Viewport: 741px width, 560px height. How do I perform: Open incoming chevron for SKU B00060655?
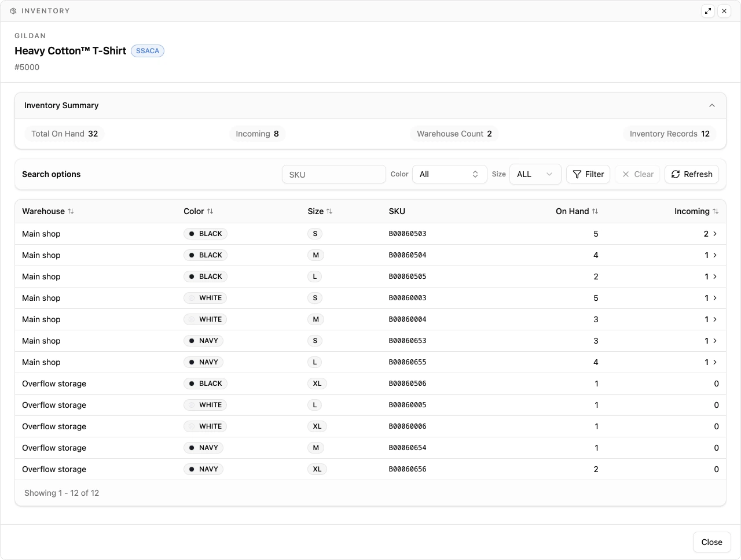pos(715,362)
